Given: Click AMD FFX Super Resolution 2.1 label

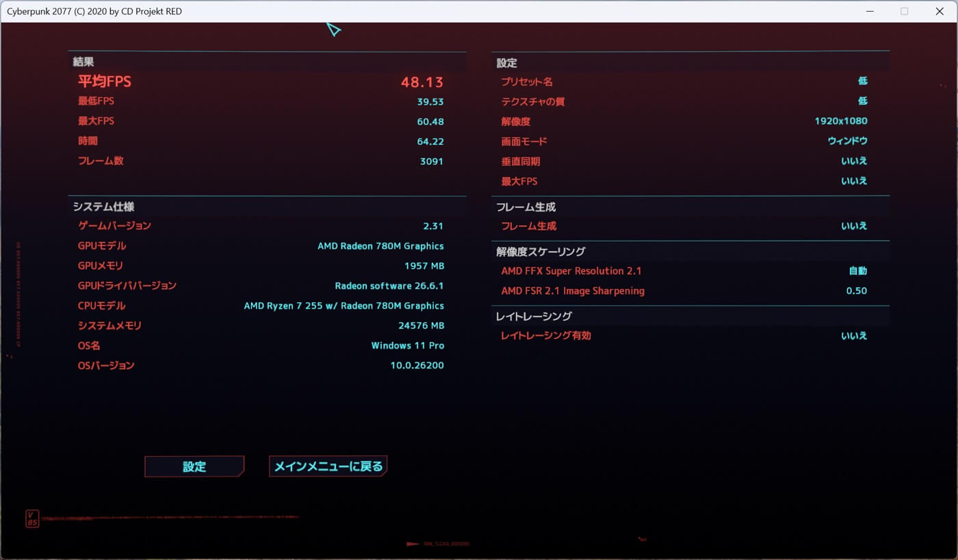Looking at the screenshot, I should (x=571, y=271).
